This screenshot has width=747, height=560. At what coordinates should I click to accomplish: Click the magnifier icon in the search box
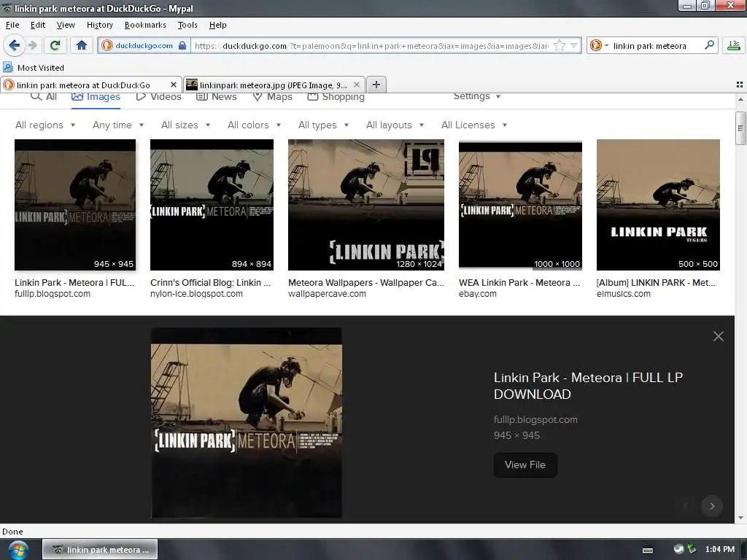pyautogui.click(x=709, y=45)
